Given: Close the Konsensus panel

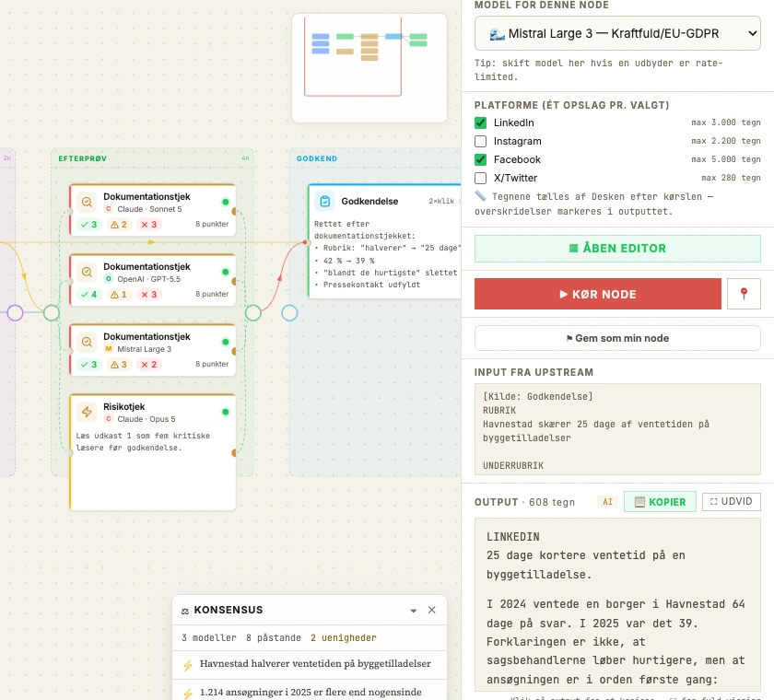Looking at the screenshot, I should point(432,611).
